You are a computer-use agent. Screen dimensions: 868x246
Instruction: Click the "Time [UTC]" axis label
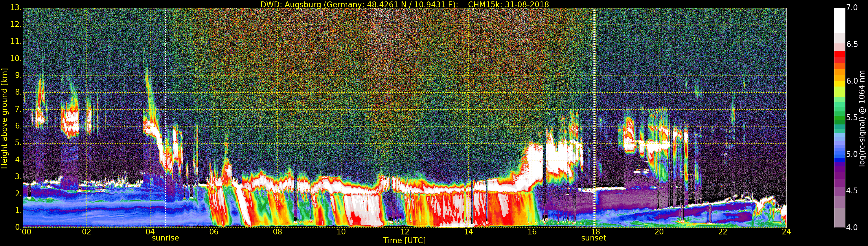pos(404,241)
